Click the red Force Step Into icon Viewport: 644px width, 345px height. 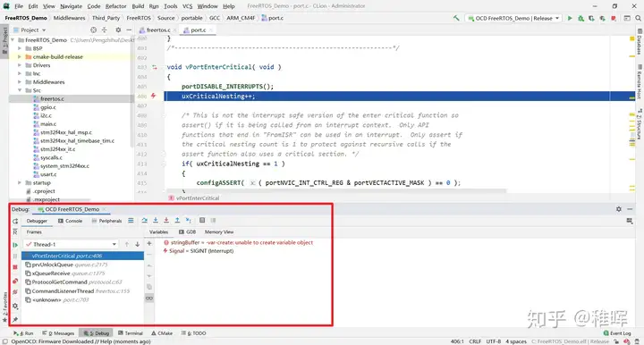point(166,220)
